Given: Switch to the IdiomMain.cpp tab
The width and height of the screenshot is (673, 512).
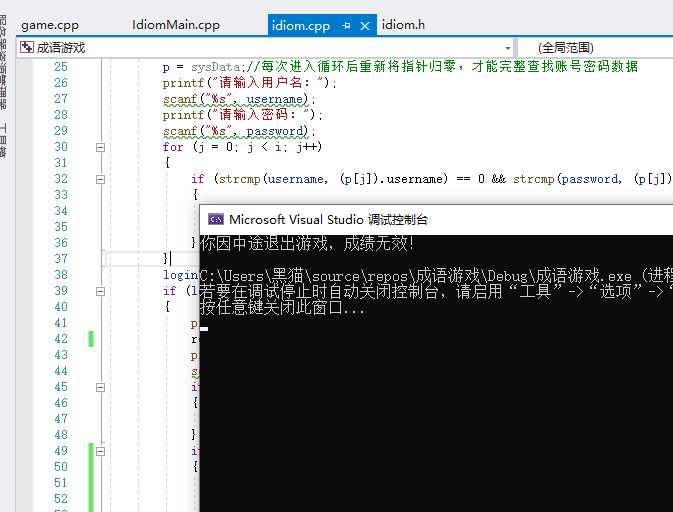Looking at the screenshot, I should point(176,25).
